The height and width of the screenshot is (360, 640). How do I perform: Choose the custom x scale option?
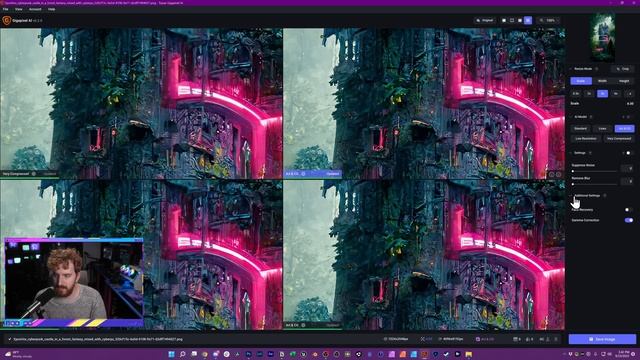tap(629, 93)
